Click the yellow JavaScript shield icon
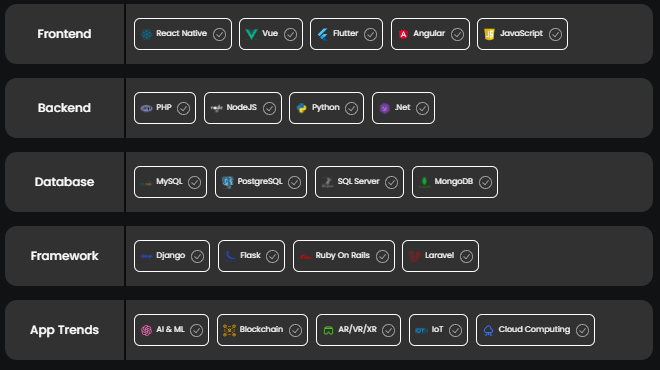Screen dimensions: 660x370 [489, 34]
